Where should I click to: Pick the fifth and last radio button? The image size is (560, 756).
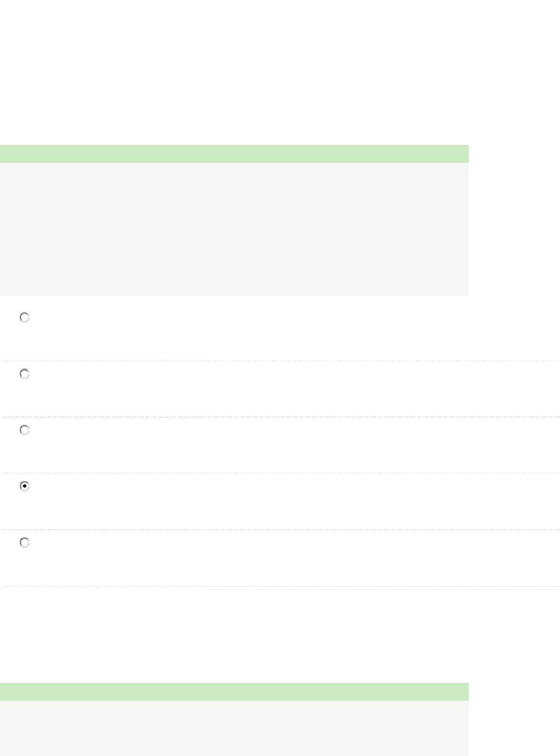[x=25, y=542]
